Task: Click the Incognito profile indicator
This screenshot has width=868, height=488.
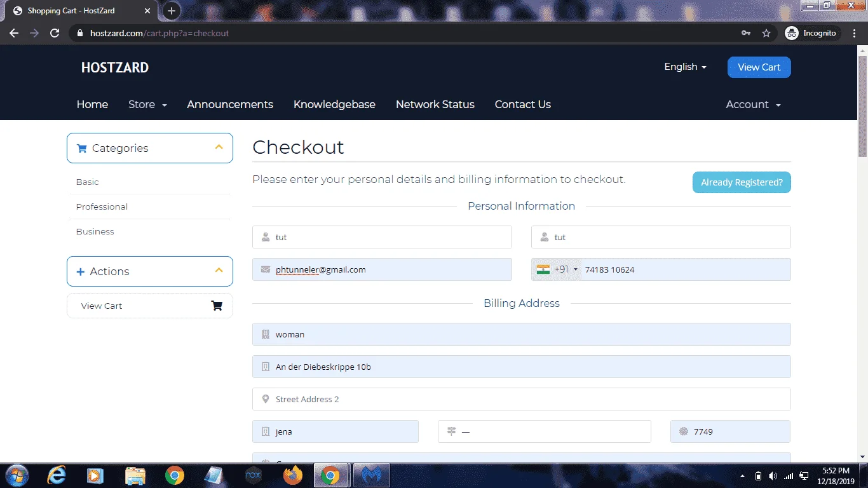Action: coord(811,33)
